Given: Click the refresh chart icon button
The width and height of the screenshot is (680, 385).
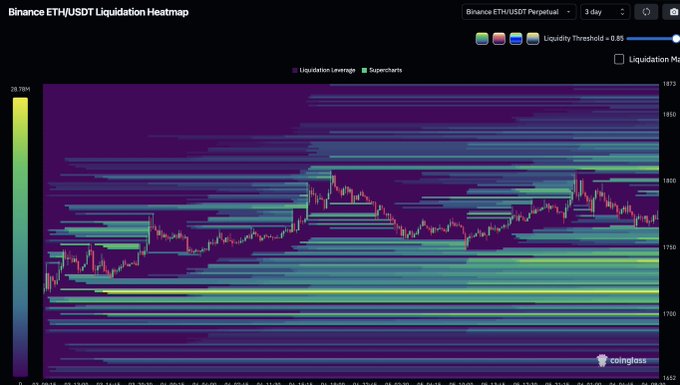Looking at the screenshot, I should (x=646, y=12).
